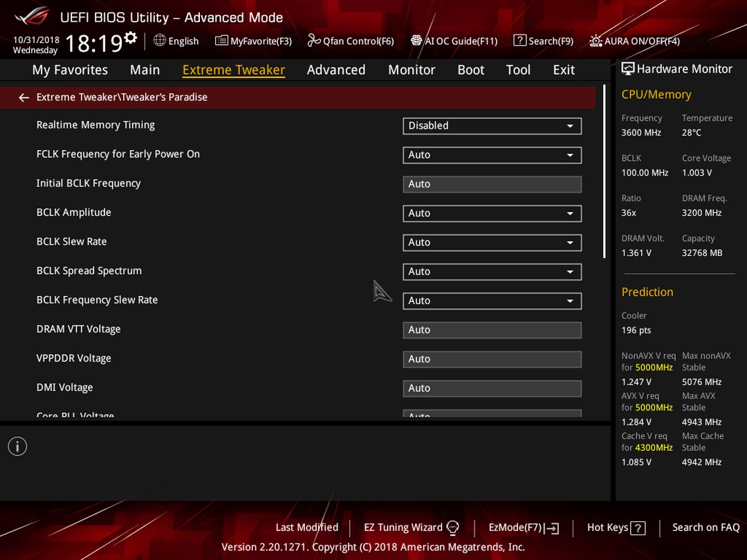Open AI OC Guide(F11)
This screenshot has width=747, height=560.
coord(454,41)
